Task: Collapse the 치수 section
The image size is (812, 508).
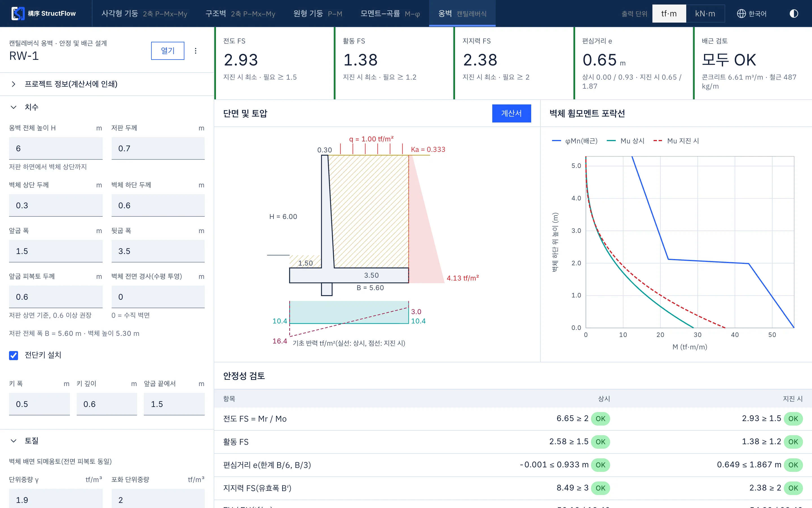Action: (107, 107)
